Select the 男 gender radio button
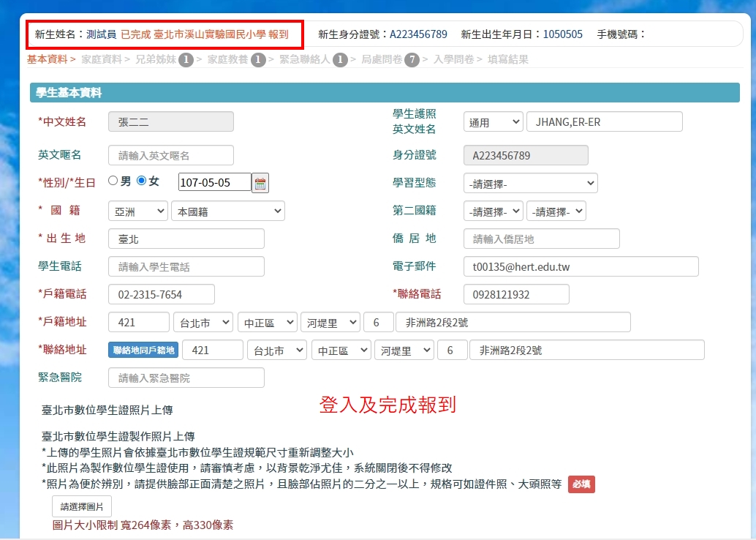This screenshot has width=756, height=540. (113, 181)
